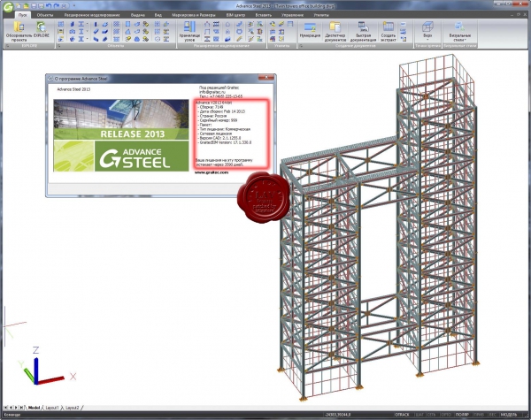The width and height of the screenshot is (531, 420).
Task: Toggle МОДЕЛЬ space button in status bar
Action: pos(509,415)
